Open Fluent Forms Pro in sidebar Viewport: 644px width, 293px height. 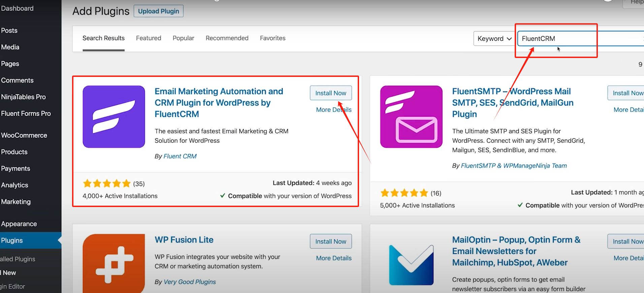pyautogui.click(x=26, y=114)
